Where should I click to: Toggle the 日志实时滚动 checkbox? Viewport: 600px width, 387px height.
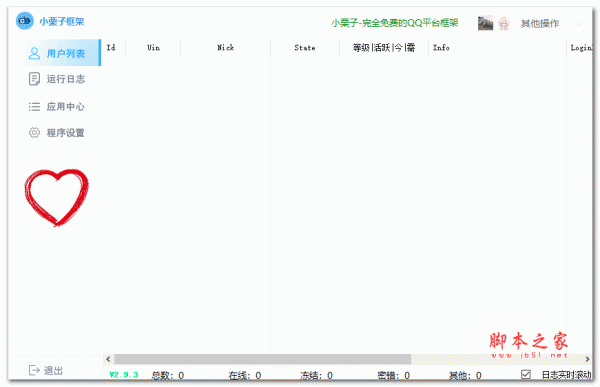pyautogui.click(x=526, y=374)
